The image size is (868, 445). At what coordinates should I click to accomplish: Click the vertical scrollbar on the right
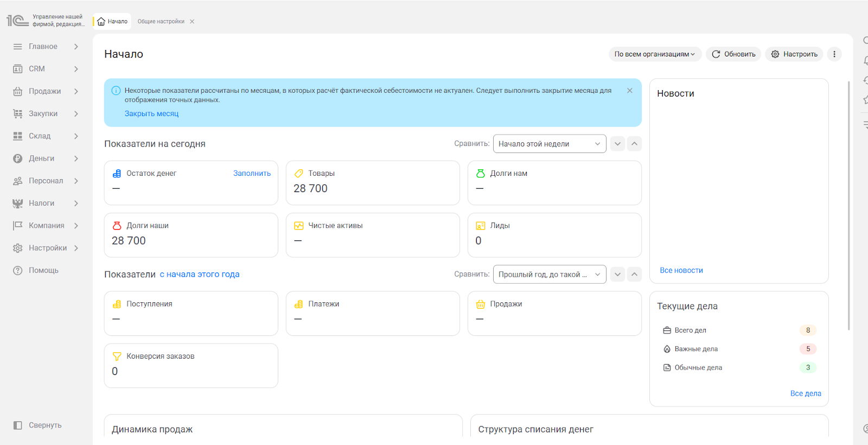click(x=848, y=206)
